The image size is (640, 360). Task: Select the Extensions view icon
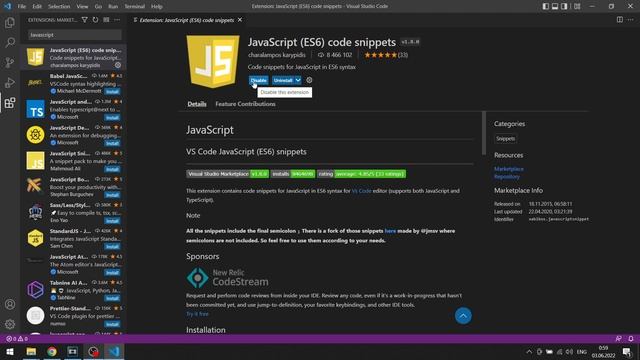tap(10, 102)
